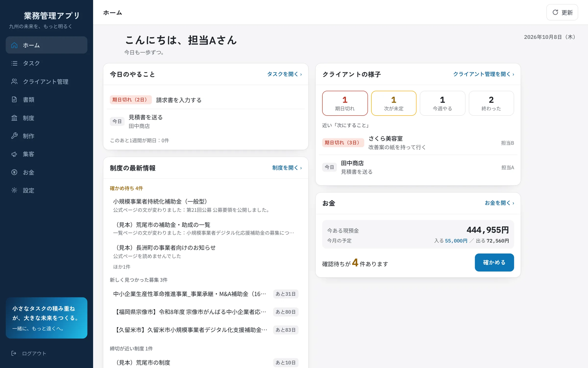This screenshot has width=588, height=368.
Task: Click the タスク list icon in the sidebar
Action: pos(14,63)
